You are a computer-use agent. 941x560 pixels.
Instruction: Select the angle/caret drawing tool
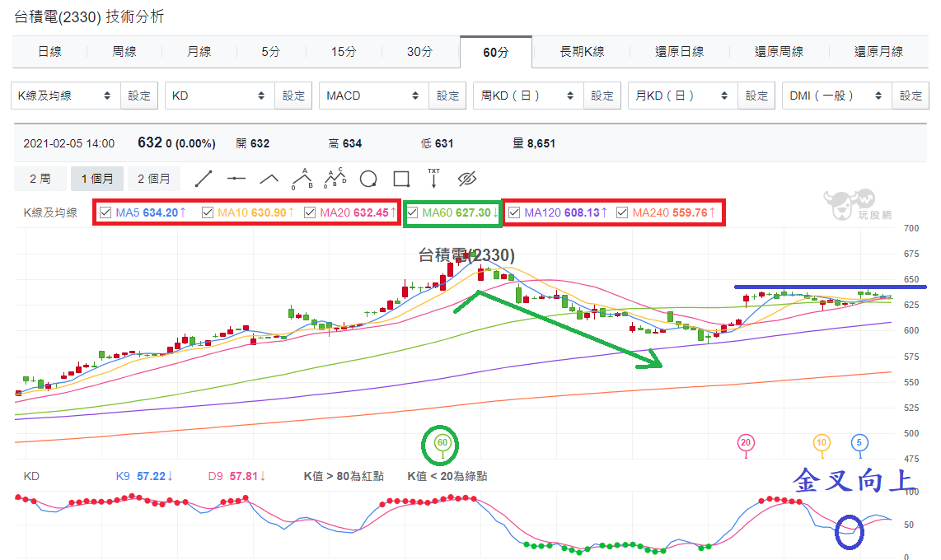pyautogui.click(x=269, y=179)
